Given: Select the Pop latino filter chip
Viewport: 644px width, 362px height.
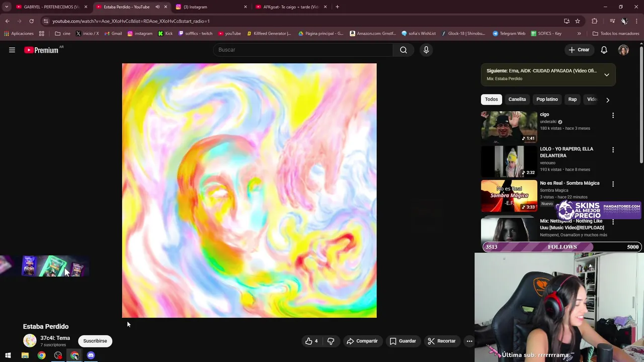Looking at the screenshot, I should click(547, 100).
